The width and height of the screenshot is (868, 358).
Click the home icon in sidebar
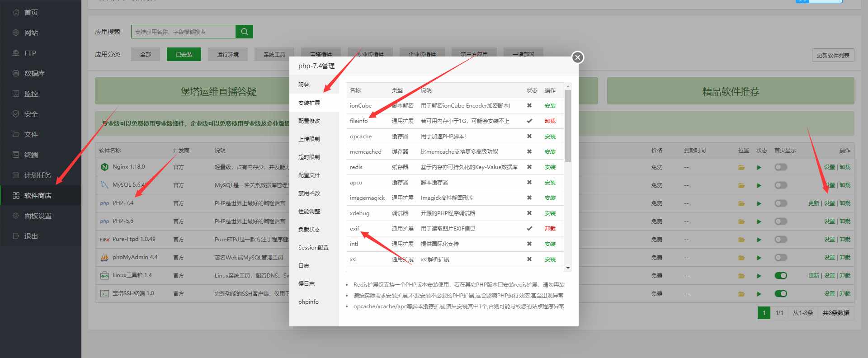16,12
